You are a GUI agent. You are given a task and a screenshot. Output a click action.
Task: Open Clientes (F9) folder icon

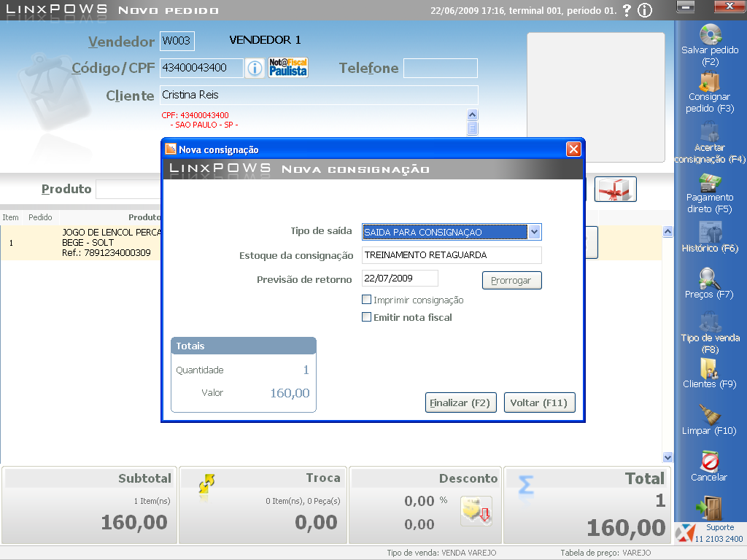709,368
